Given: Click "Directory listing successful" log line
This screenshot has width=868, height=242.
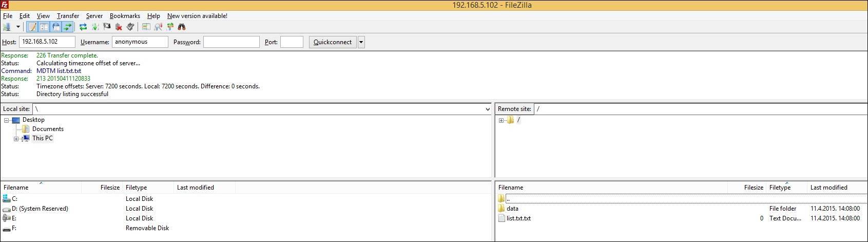Looking at the screenshot, I should [x=72, y=94].
